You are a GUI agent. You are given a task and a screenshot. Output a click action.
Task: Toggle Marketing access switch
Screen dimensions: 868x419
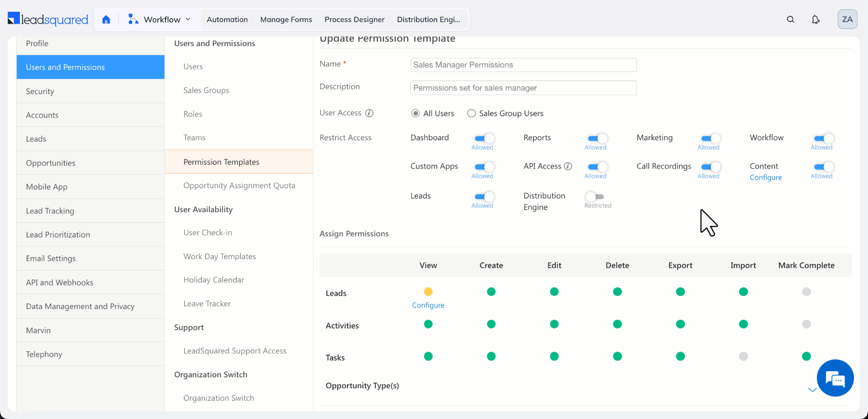pos(710,138)
